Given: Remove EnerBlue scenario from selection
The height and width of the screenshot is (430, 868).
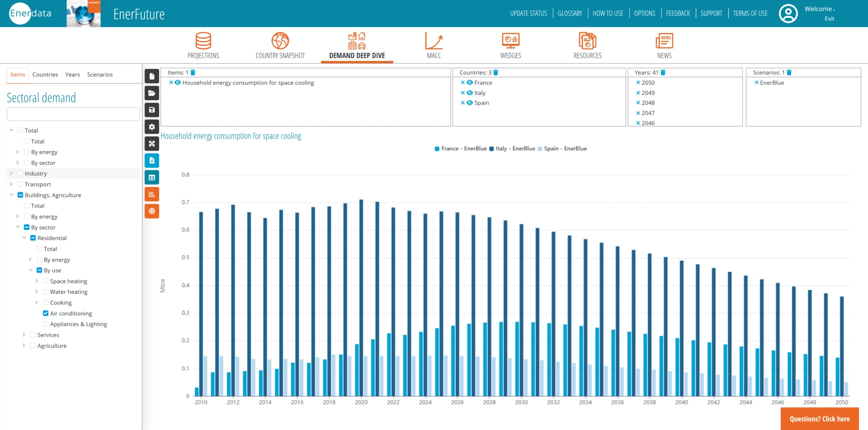Looking at the screenshot, I should click(756, 83).
